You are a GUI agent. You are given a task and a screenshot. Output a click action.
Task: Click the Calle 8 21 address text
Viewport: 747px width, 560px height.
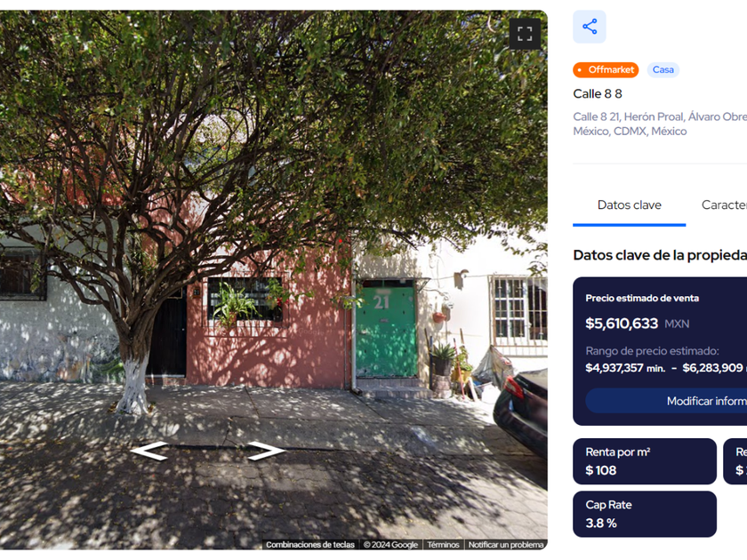(660, 124)
